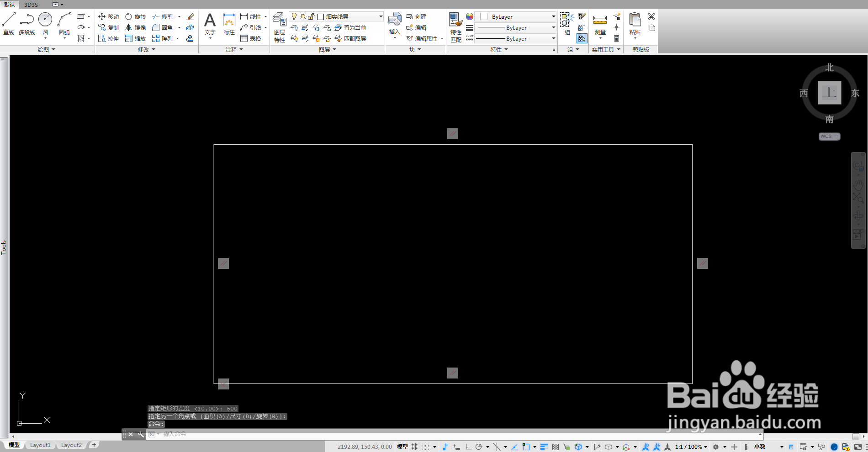
Task: Click the offset tool icon
Action: 191,38
